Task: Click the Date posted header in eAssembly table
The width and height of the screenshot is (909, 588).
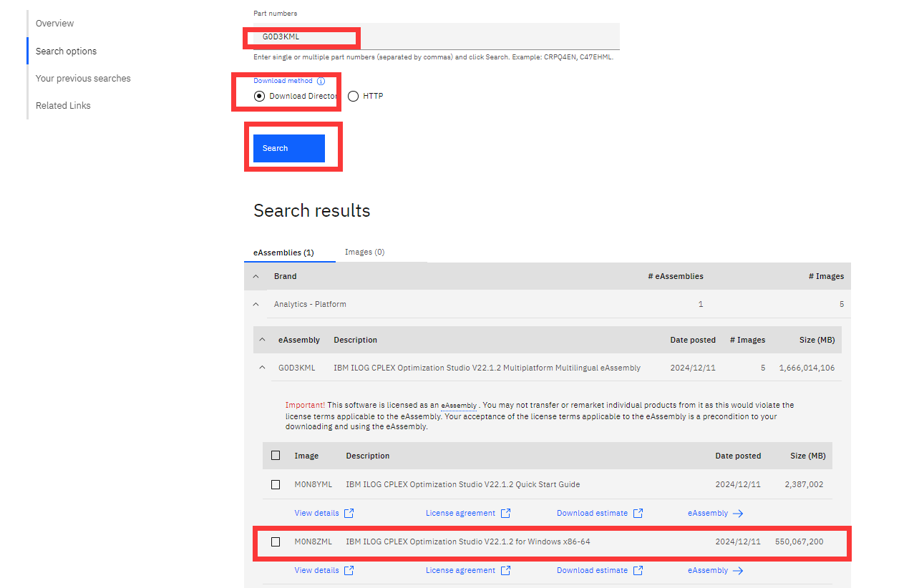Action: click(x=693, y=340)
